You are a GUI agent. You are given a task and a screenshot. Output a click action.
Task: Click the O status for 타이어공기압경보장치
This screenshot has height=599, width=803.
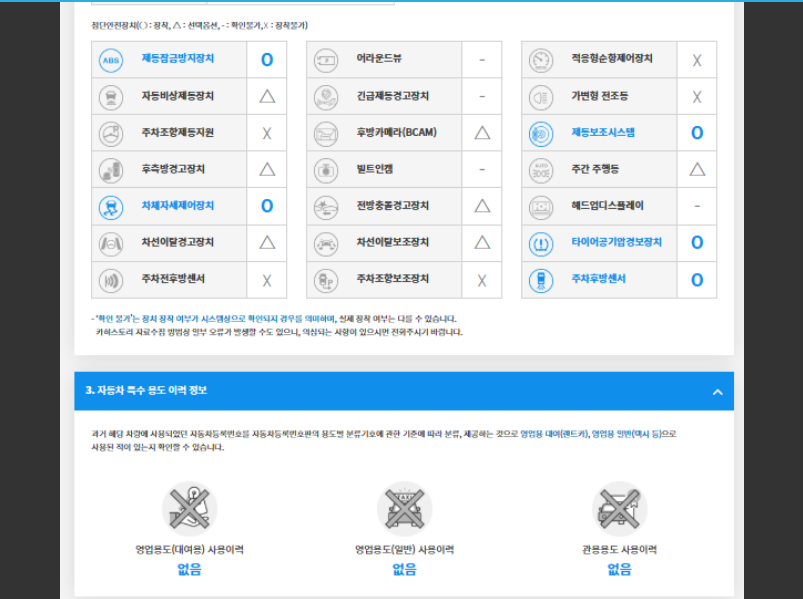[697, 242]
